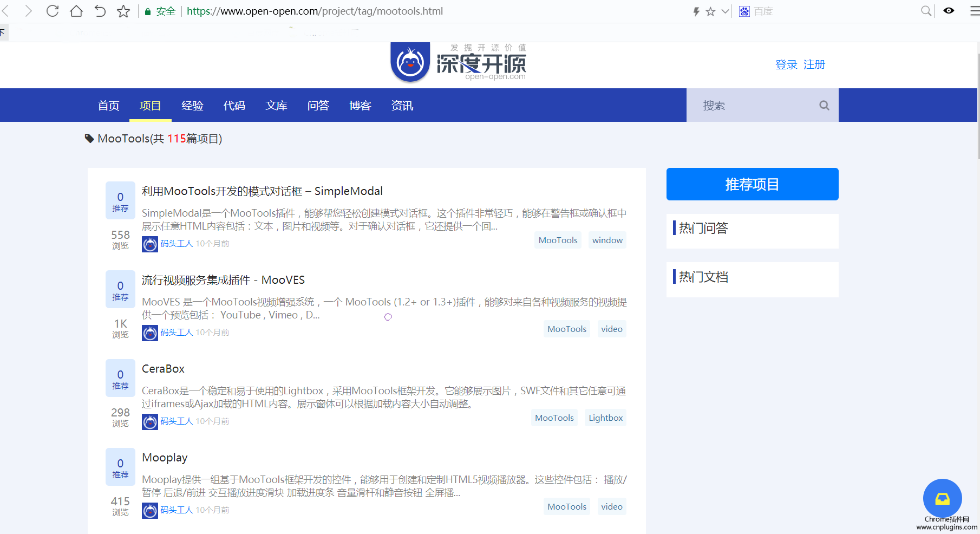980x534 pixels.
Task: Open the browser home page icon
Action: point(76,11)
